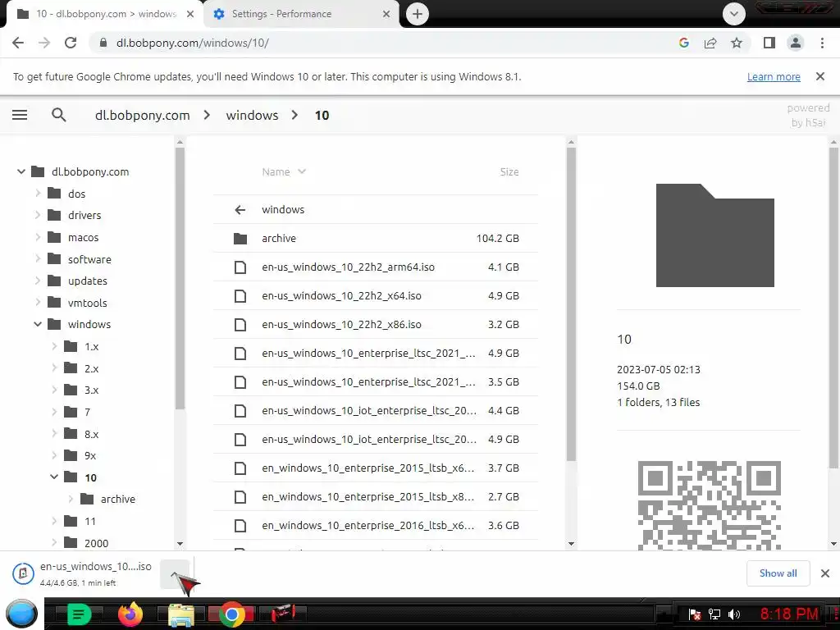
Task: Open the green app in the taskbar
Action: tap(80, 614)
